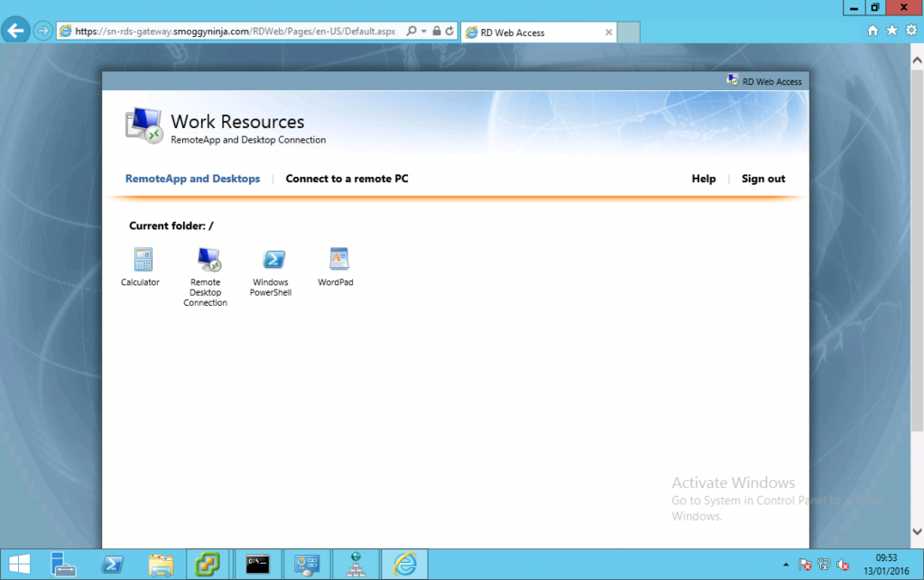Open Server Manager from the taskbar
Viewport: 924px width, 580px height.
point(62,564)
